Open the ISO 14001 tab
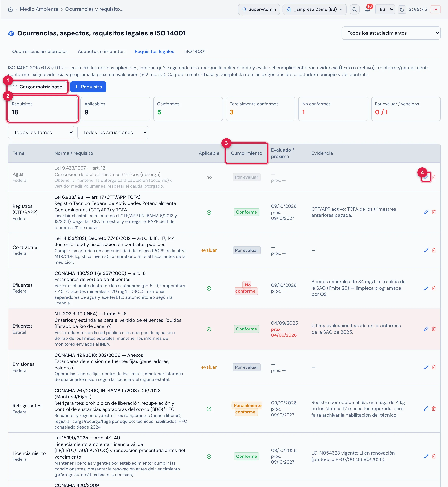Viewport: 448px width, 487px height. point(195,51)
